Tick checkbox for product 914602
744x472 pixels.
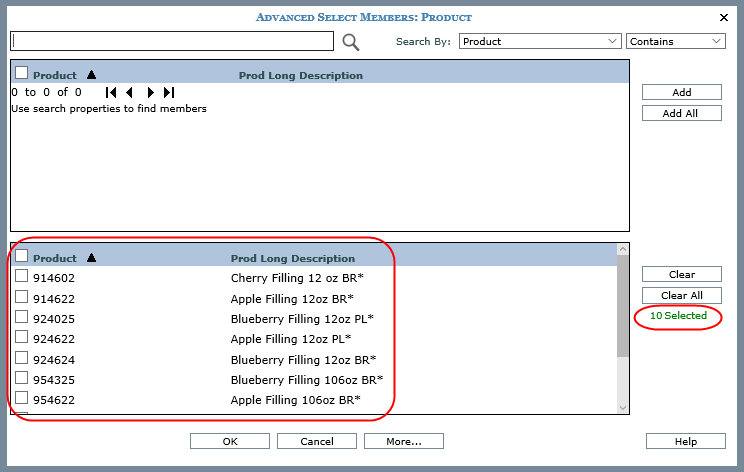pos(21,276)
